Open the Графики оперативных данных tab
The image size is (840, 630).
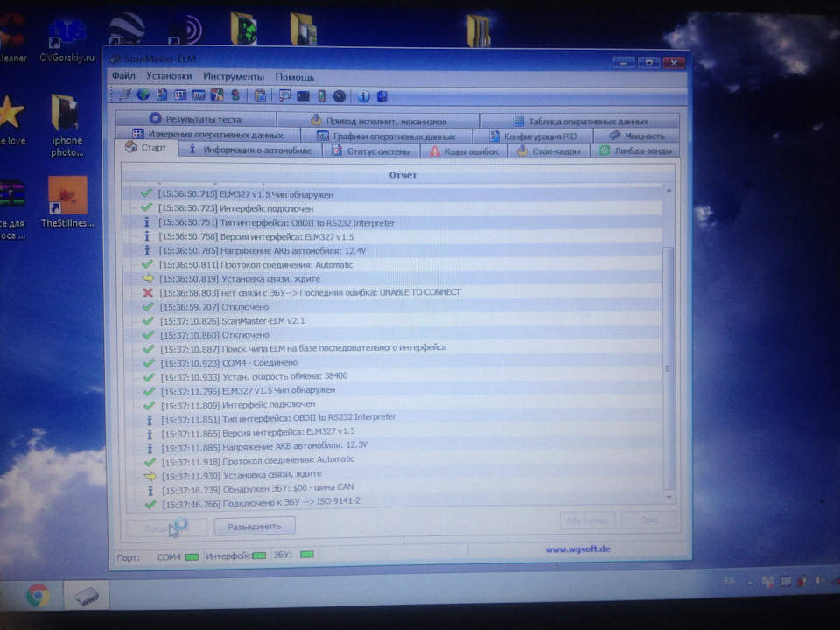(386, 136)
